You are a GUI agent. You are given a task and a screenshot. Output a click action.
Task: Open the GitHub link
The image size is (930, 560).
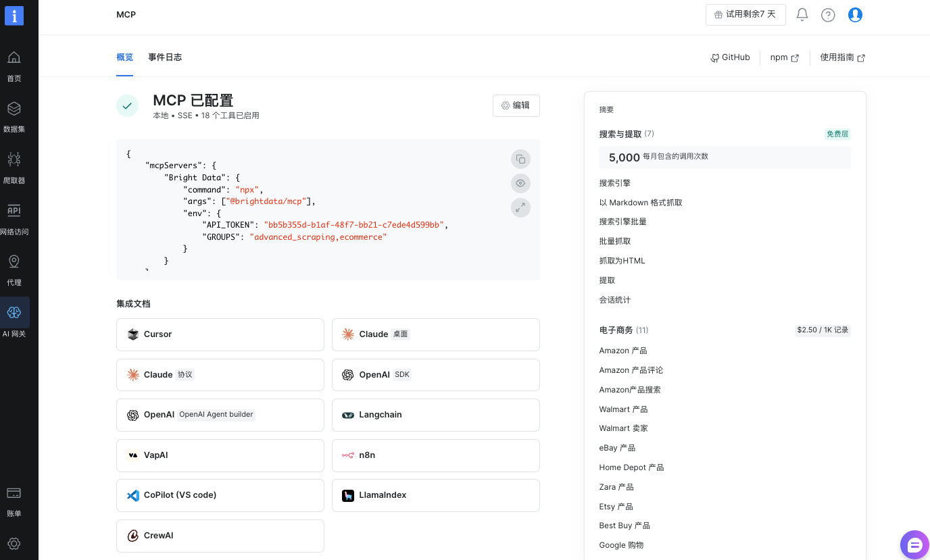pyautogui.click(x=730, y=57)
